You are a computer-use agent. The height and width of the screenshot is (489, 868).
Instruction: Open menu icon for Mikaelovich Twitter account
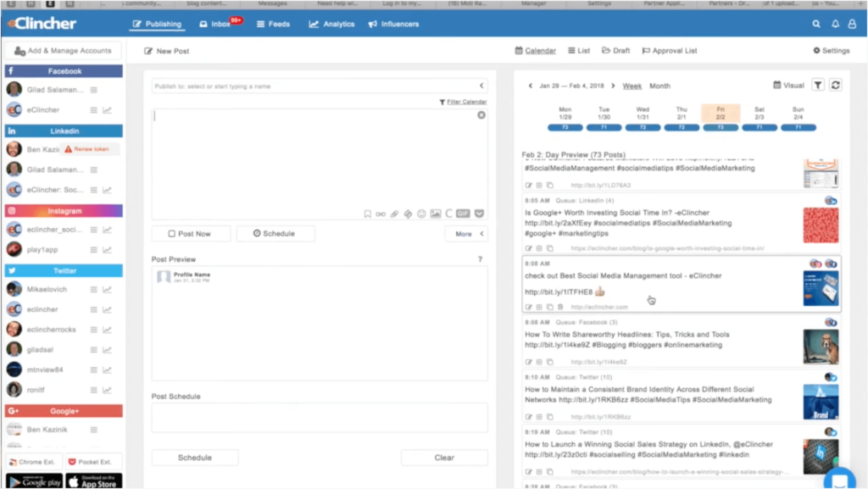[93, 290]
